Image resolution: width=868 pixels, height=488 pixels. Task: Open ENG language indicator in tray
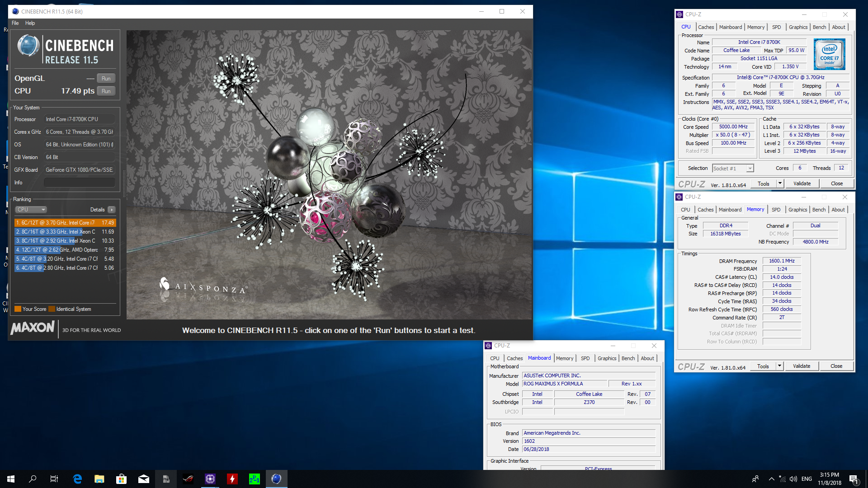pyautogui.click(x=807, y=479)
